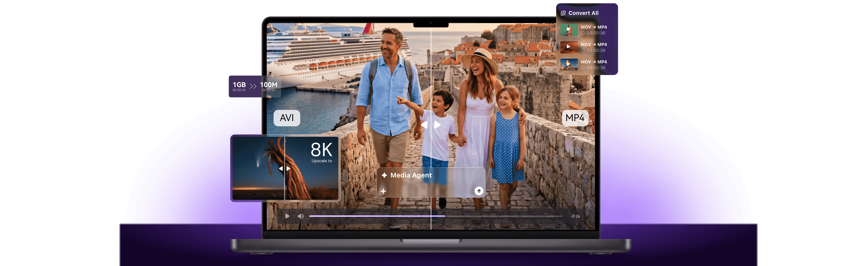The height and width of the screenshot is (266, 868).
Task: Click the 00:00:34 time under 1GB
Action: [x=239, y=90]
